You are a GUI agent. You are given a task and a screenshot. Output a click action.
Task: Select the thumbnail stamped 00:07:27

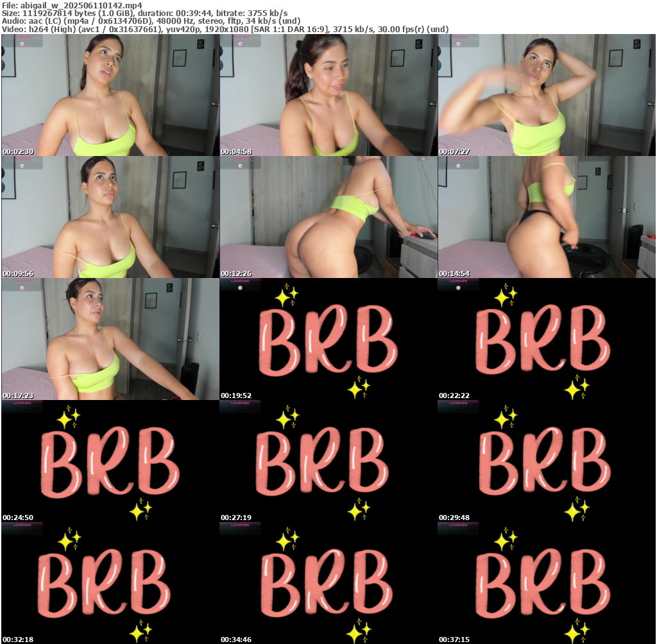(x=547, y=95)
